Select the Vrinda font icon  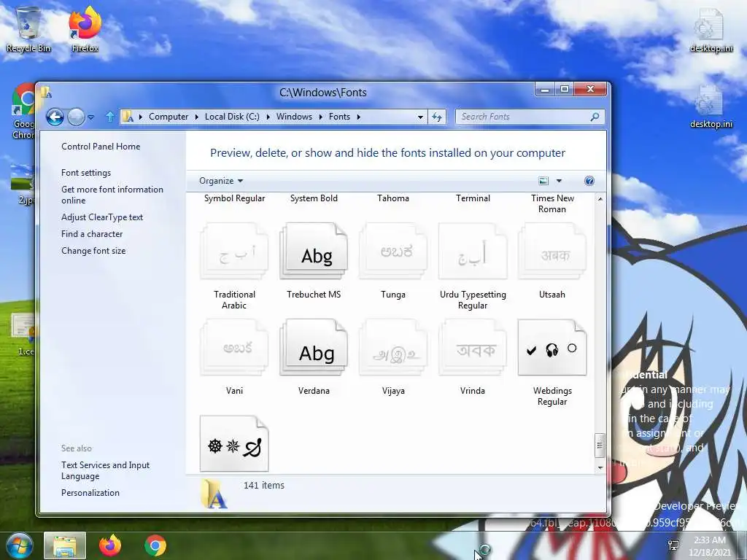[x=473, y=348]
